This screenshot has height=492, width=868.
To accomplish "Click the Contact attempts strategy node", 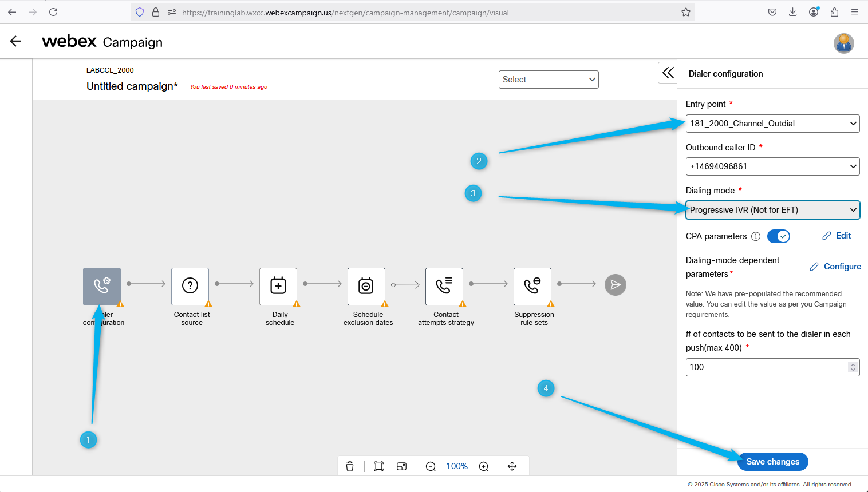I will pos(444,286).
